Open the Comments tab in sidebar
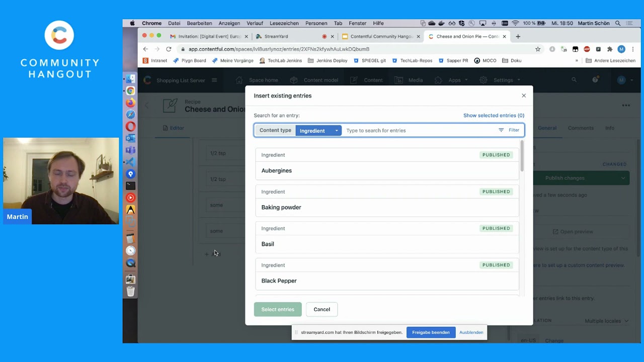Image resolution: width=644 pixels, height=362 pixels. [x=581, y=128]
